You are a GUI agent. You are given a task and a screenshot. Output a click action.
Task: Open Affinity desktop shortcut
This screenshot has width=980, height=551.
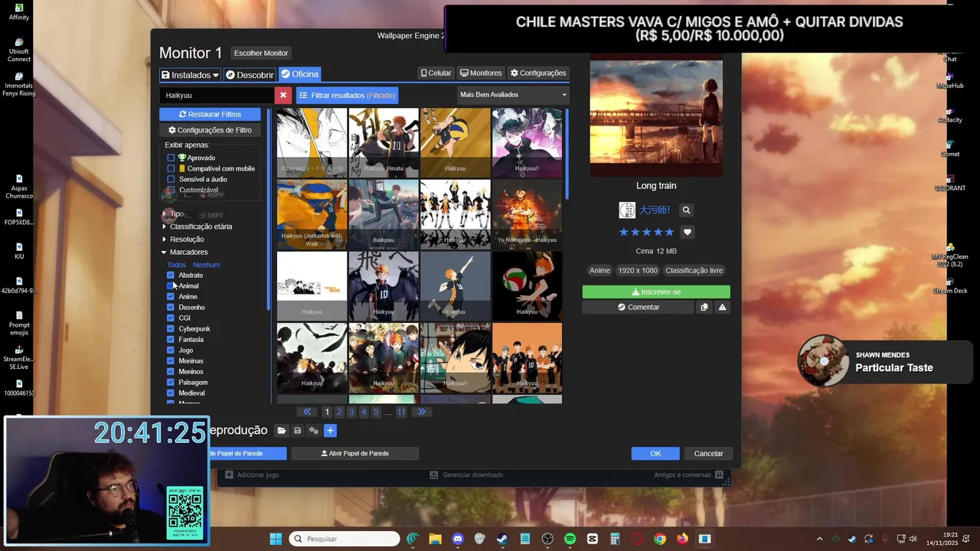coord(19,11)
